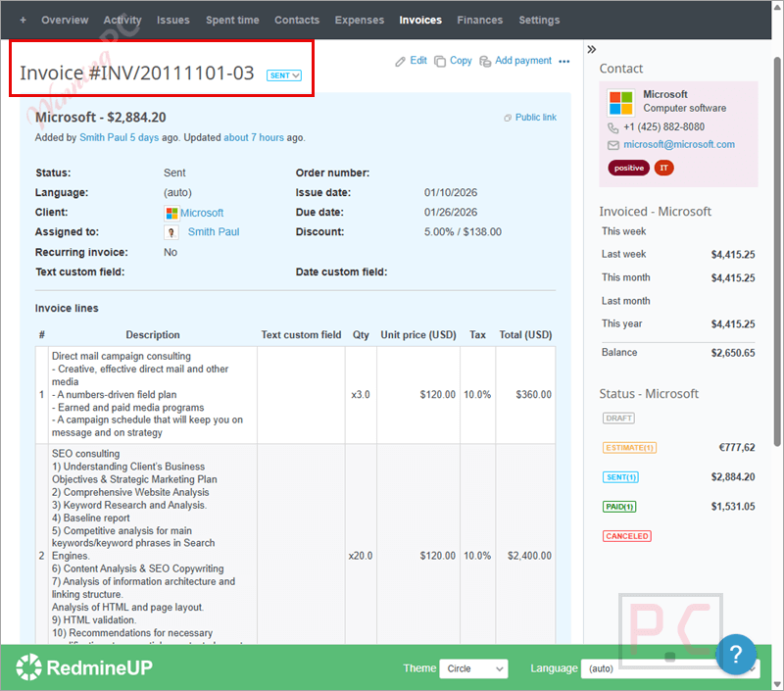Open the Microsoft client link
Viewport: 784px width, 691px height.
coord(202,213)
